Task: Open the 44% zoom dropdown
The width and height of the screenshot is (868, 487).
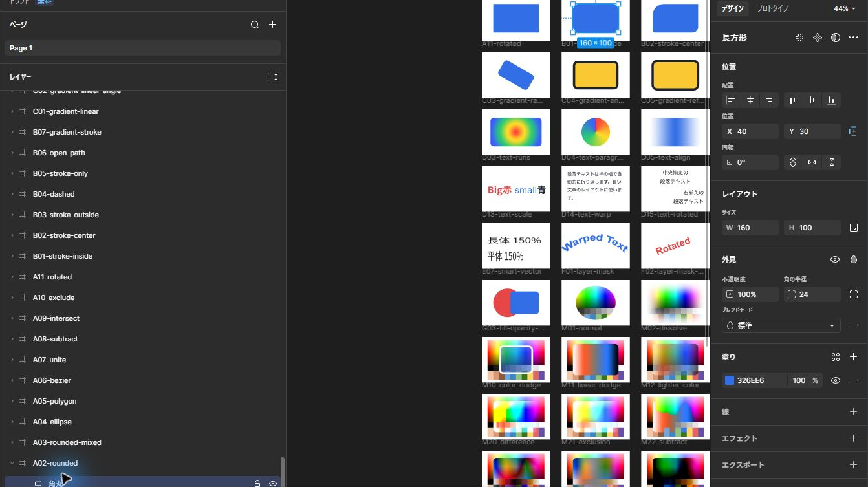Action: click(845, 8)
